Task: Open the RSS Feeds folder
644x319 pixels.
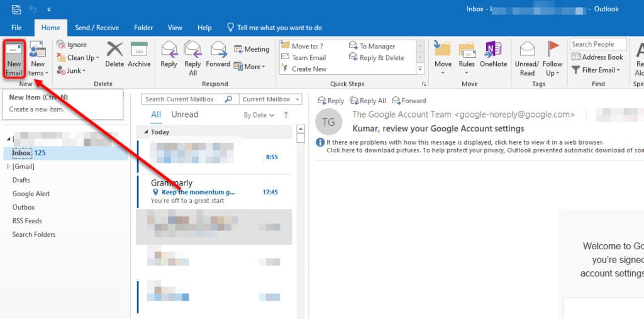Action: point(27,221)
